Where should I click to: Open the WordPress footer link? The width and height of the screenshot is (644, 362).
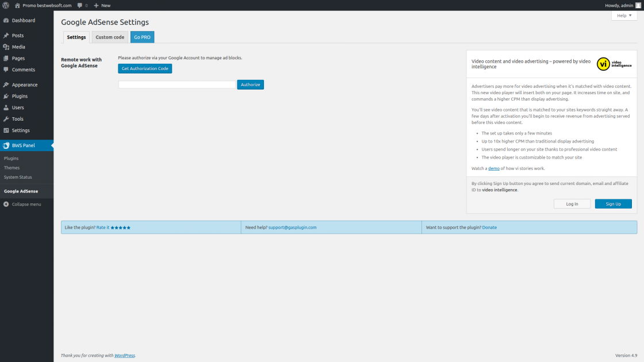pos(124,356)
